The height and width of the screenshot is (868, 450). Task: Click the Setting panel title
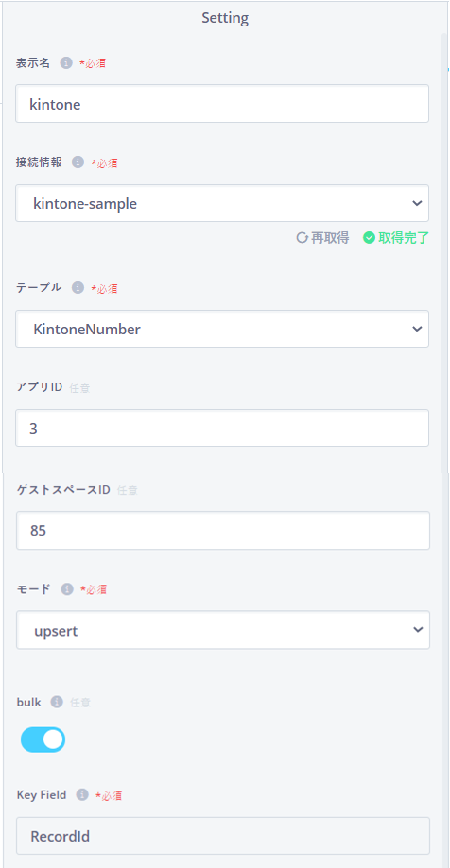point(225,18)
